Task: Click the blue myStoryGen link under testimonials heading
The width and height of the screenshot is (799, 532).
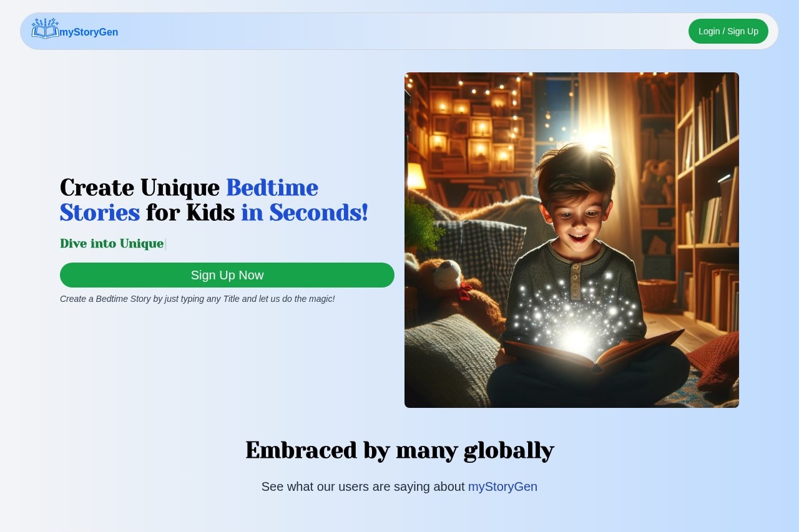Action: [x=502, y=486]
